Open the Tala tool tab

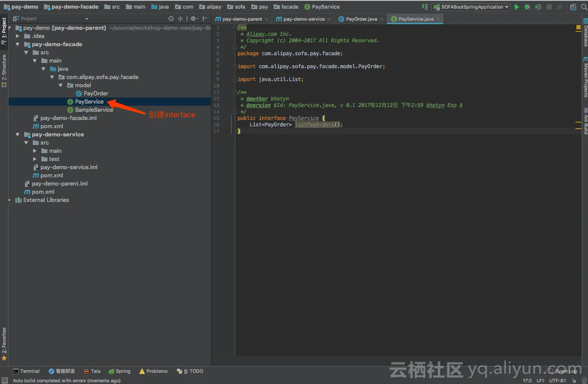[92, 371]
